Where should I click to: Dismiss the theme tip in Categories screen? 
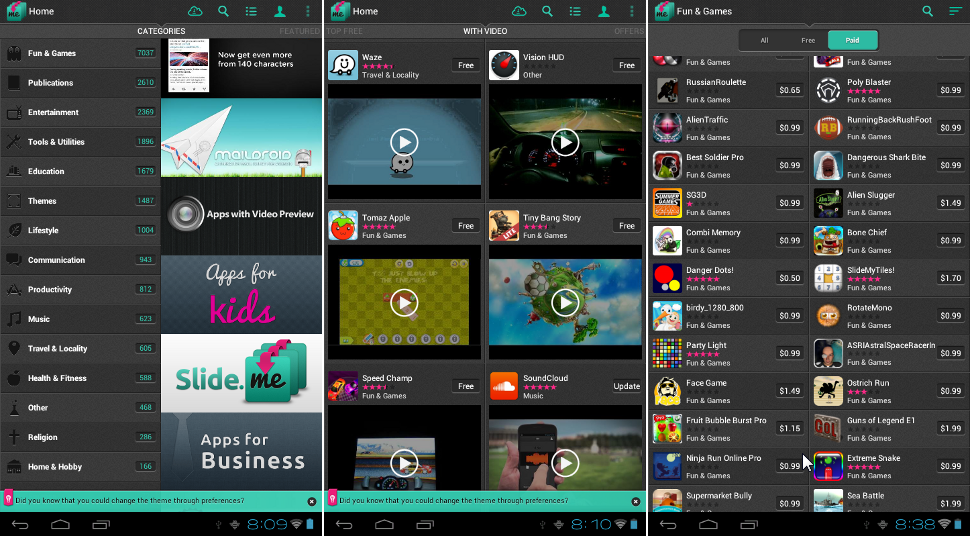click(312, 501)
